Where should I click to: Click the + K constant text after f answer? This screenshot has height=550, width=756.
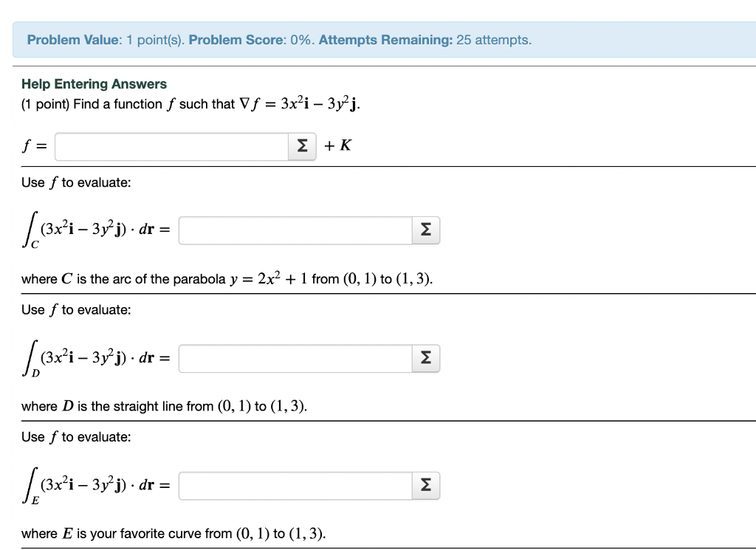(x=338, y=146)
